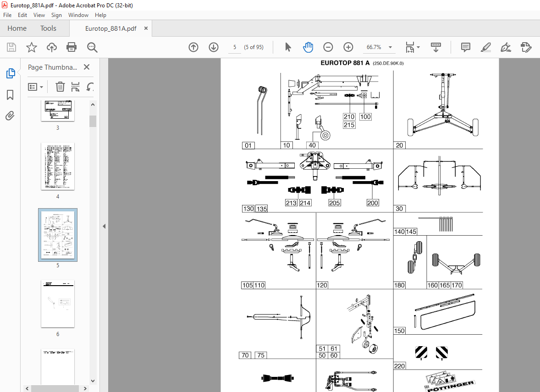Open the View menu
This screenshot has width=540, height=392.
tap(39, 15)
